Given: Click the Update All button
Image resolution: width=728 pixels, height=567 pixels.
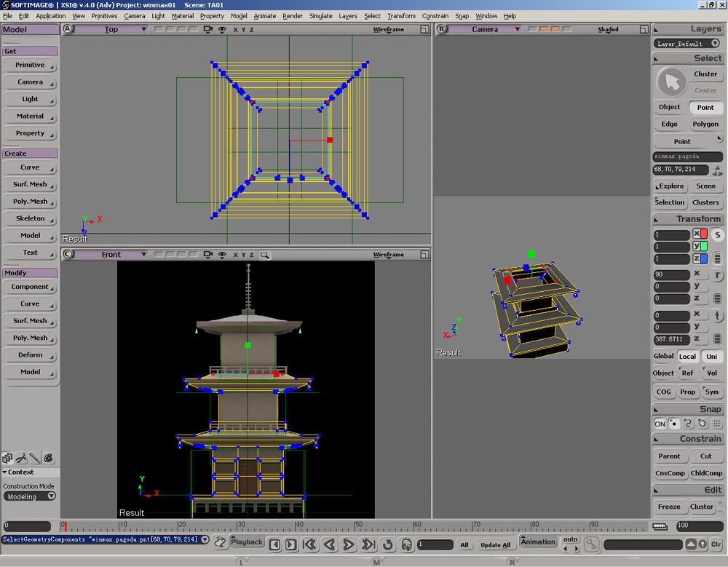Looking at the screenshot, I should coord(495,544).
